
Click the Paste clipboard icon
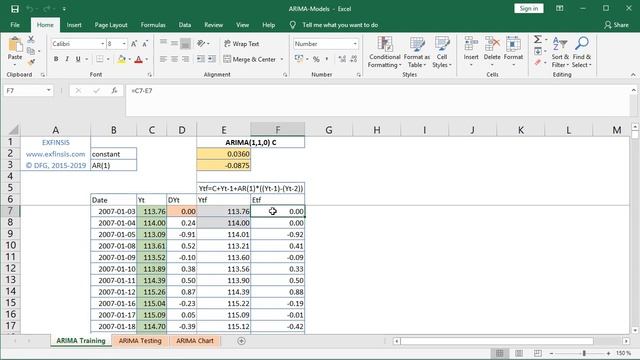click(x=15, y=45)
